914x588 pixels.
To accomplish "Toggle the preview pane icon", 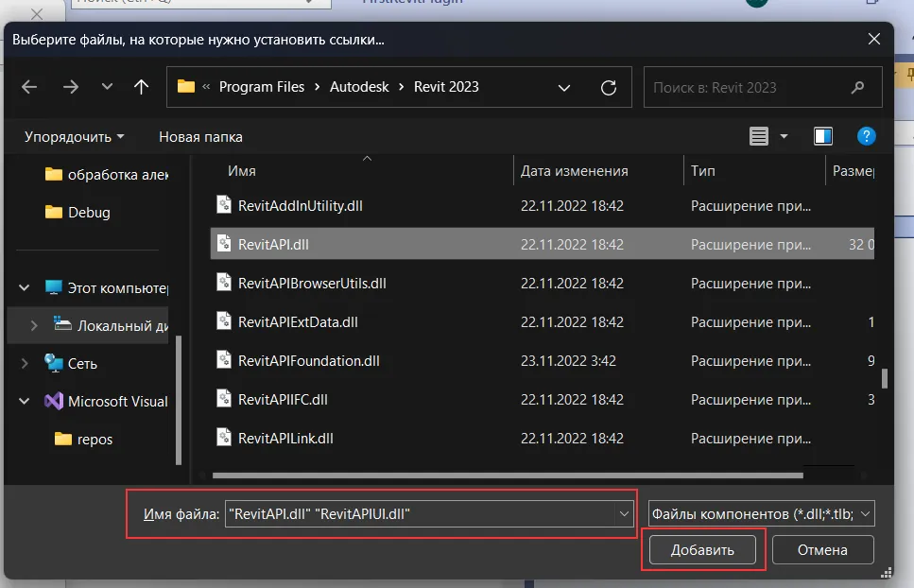I will [x=823, y=136].
